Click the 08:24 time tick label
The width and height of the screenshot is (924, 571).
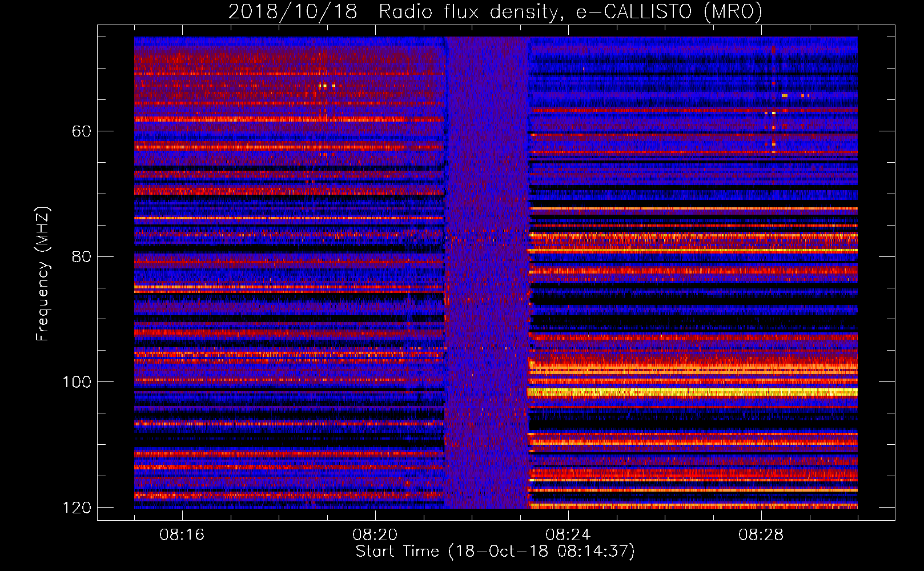[568, 535]
